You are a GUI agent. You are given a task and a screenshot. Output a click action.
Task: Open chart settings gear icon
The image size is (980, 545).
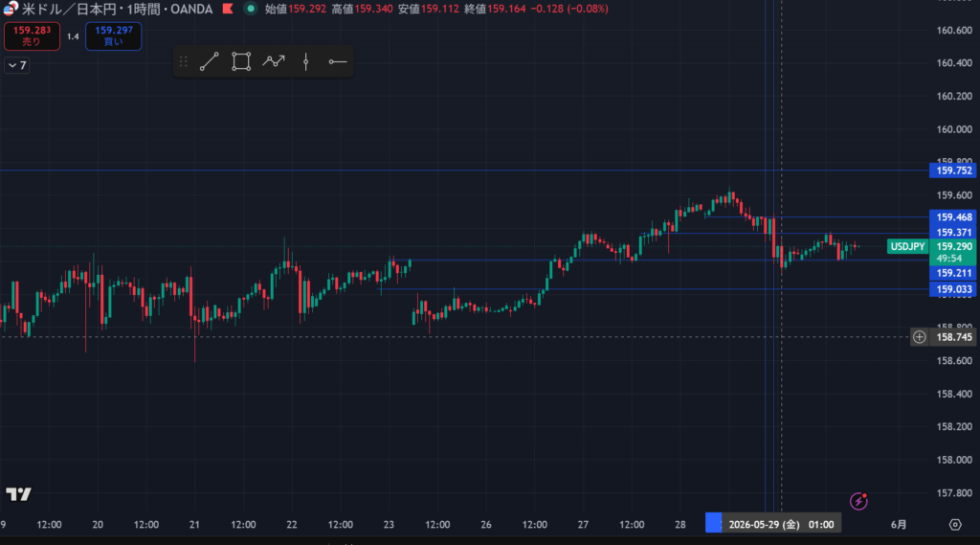955,524
